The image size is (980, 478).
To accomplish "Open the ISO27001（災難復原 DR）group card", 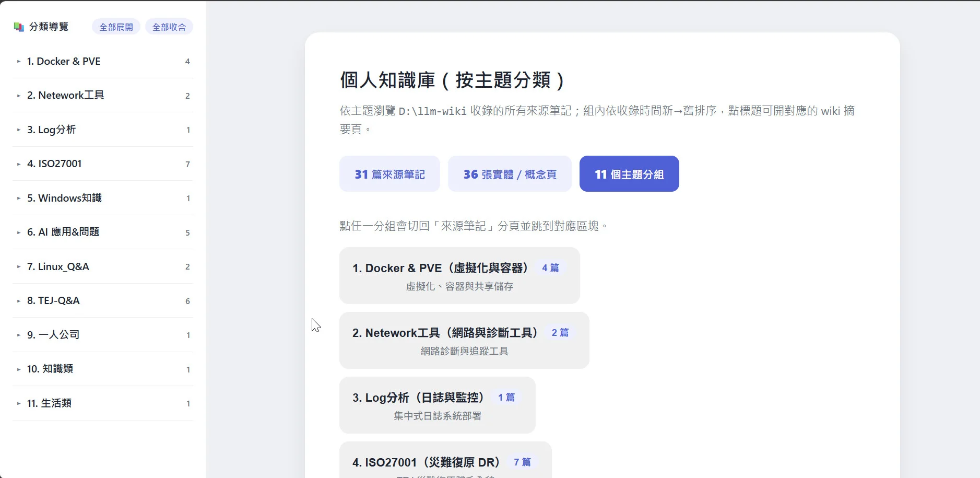I will coord(445,461).
